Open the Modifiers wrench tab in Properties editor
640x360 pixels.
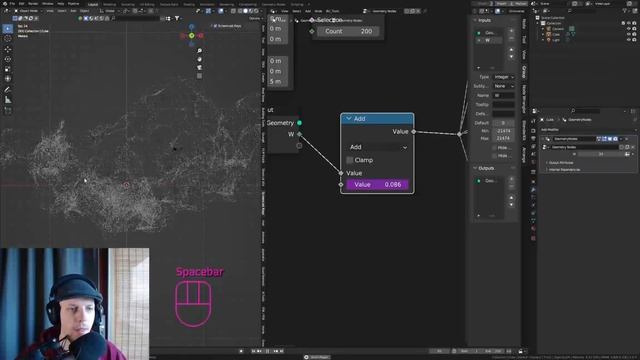click(533, 190)
